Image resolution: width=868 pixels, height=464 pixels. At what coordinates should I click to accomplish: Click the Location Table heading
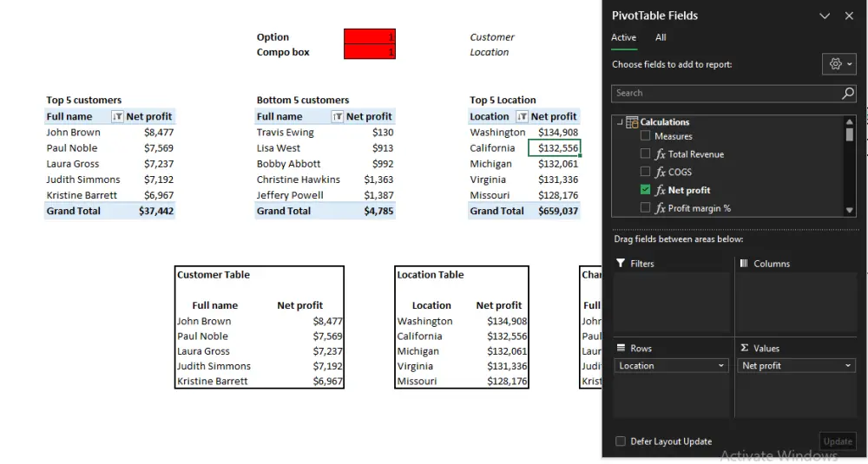point(431,275)
